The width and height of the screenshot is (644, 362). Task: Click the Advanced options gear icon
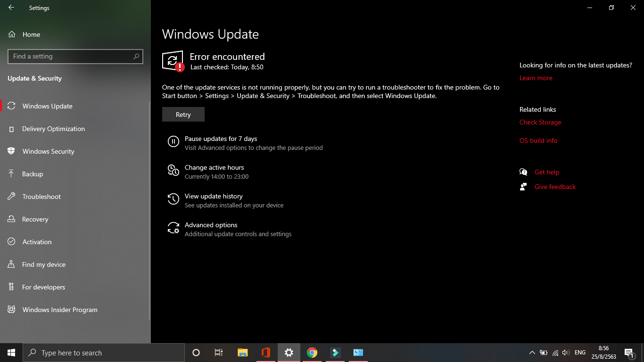point(173,228)
